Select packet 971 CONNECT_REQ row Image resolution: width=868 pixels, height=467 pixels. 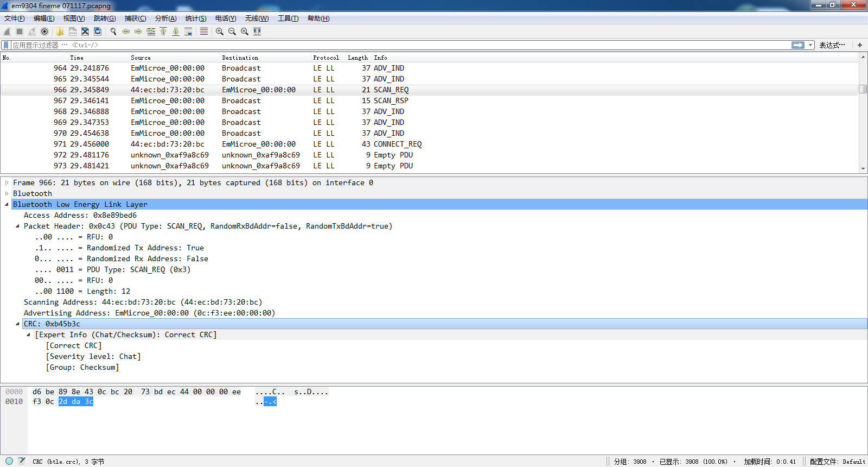pyautogui.click(x=429, y=144)
